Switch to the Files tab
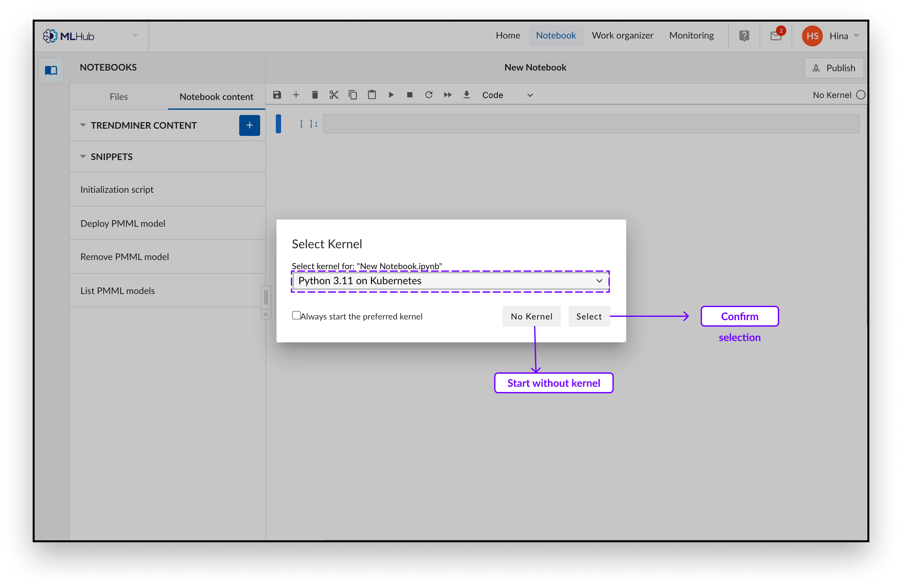 tap(119, 97)
